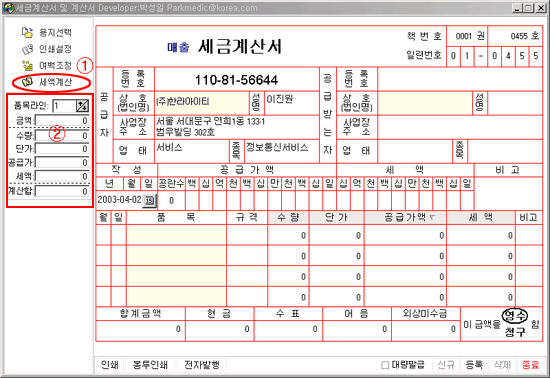Click the 단가 input field in sidebar
Image resolution: width=550 pixels, height=378 pixels.
(62, 149)
